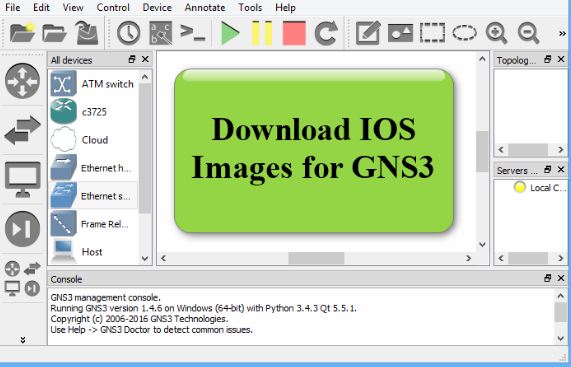Screen dimensions: 571x367
Task: Select the Frame Relay switch device
Action: 93,224
